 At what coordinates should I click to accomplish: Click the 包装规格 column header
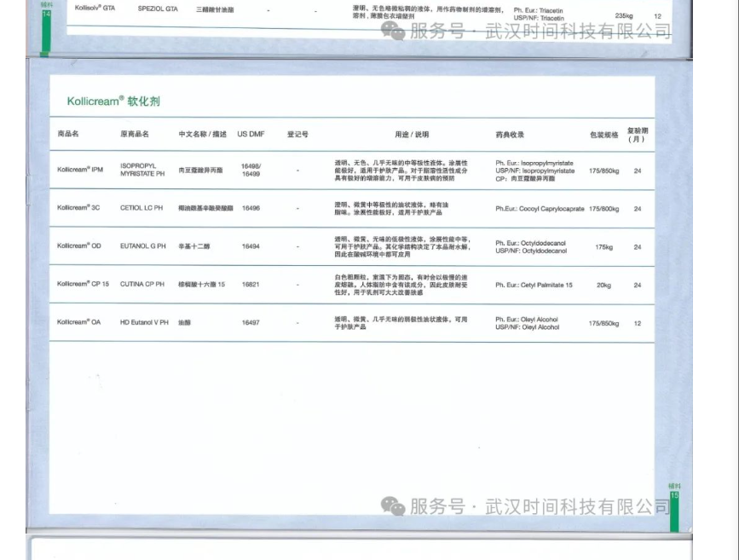603,135
